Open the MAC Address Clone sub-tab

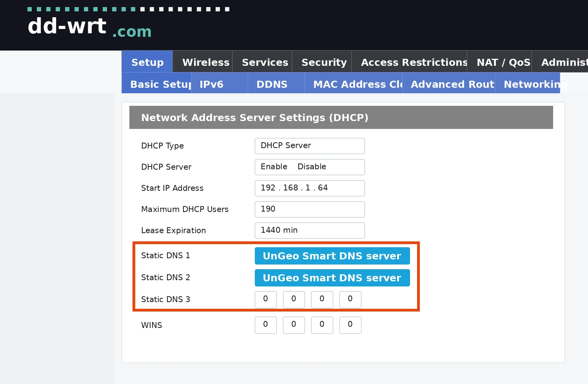tap(354, 83)
